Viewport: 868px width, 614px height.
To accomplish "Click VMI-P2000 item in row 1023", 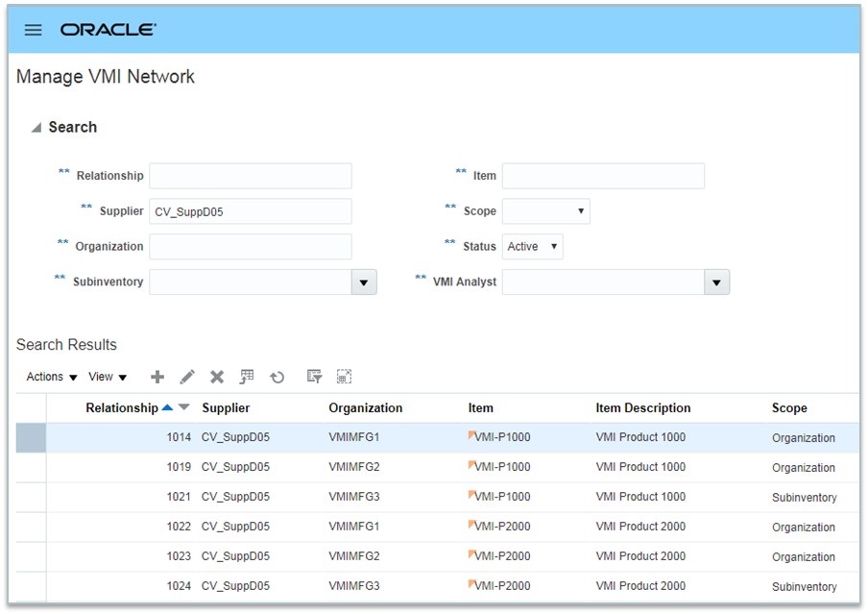I will [x=502, y=556].
